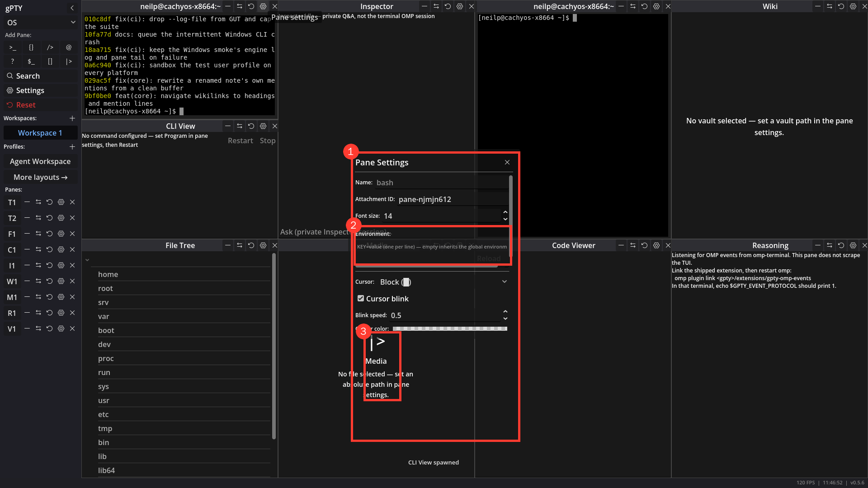Open the gear settings in Reasoning pane header
Image resolution: width=868 pixels, height=488 pixels.
pyautogui.click(x=853, y=245)
